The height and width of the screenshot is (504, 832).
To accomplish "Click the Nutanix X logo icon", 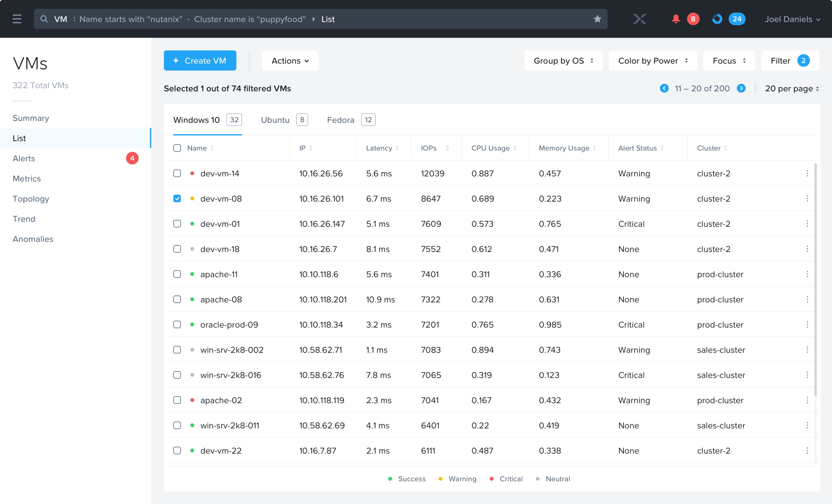I will [639, 19].
